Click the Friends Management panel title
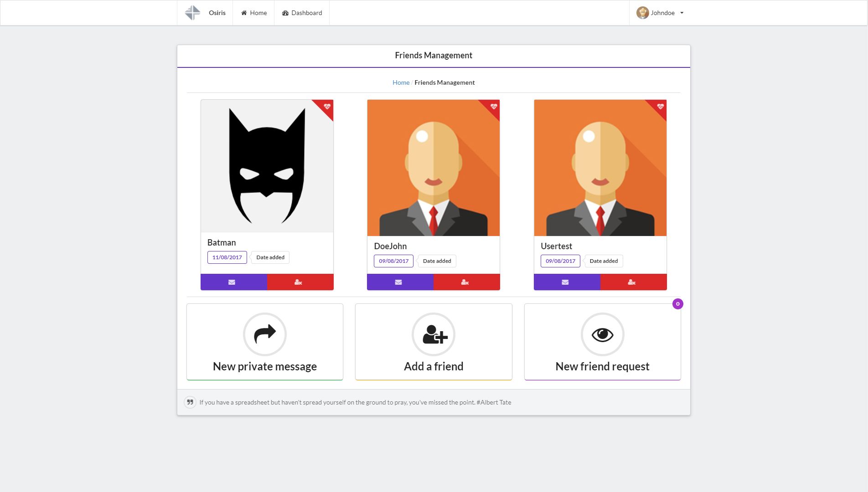The width and height of the screenshot is (868, 492). click(434, 55)
